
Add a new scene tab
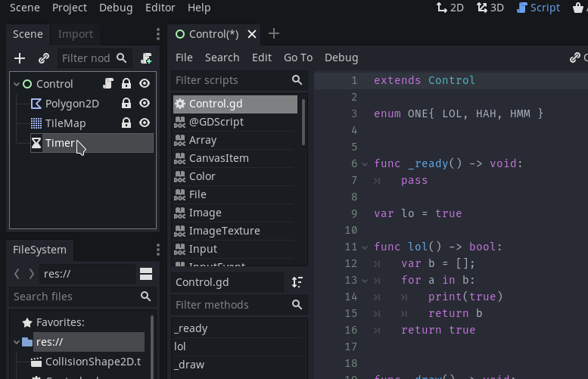pos(274,34)
